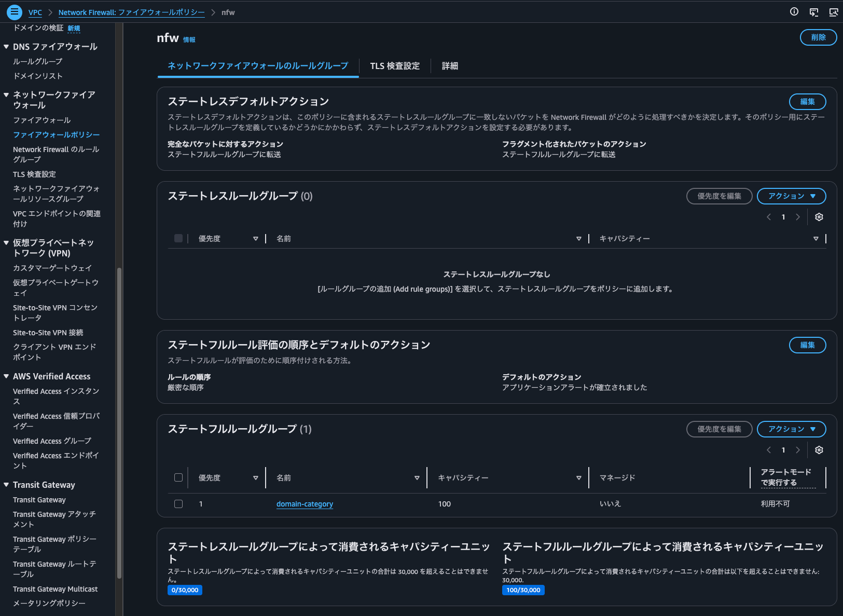843x616 pixels.
Task: Check the domain-category row checkbox
Action: pyautogui.click(x=178, y=504)
